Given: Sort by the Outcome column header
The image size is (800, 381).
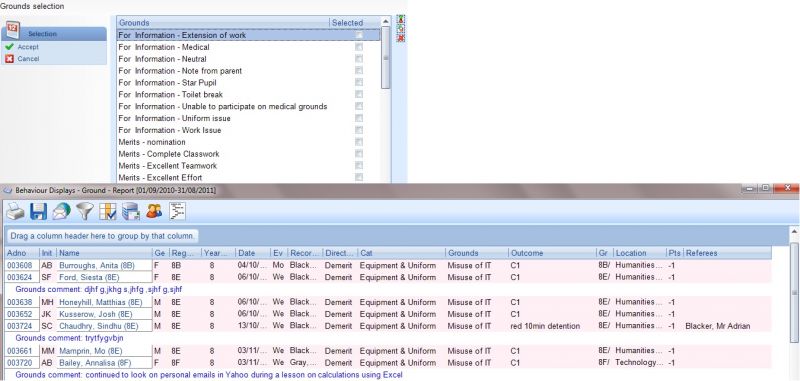Looking at the screenshot, I should 552,253.
